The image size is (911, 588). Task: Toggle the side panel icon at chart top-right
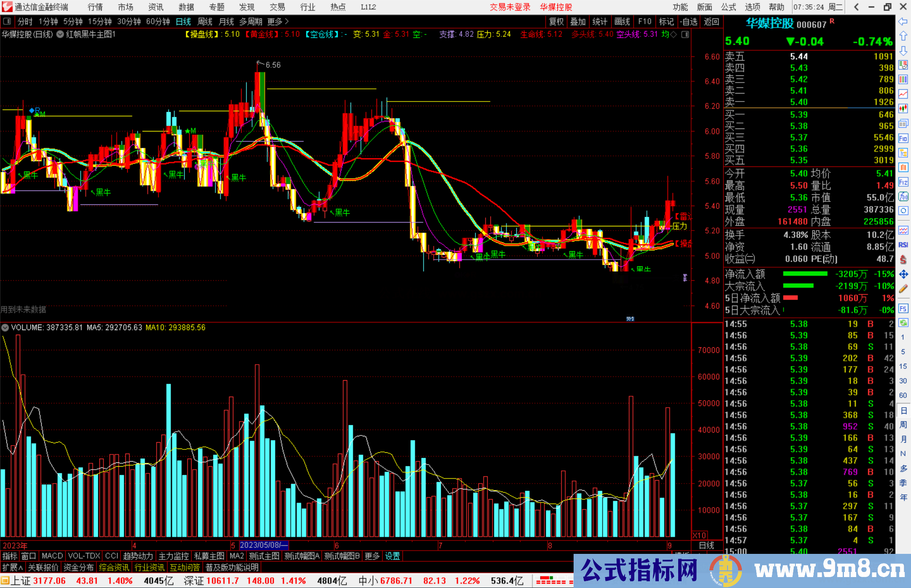click(x=685, y=35)
